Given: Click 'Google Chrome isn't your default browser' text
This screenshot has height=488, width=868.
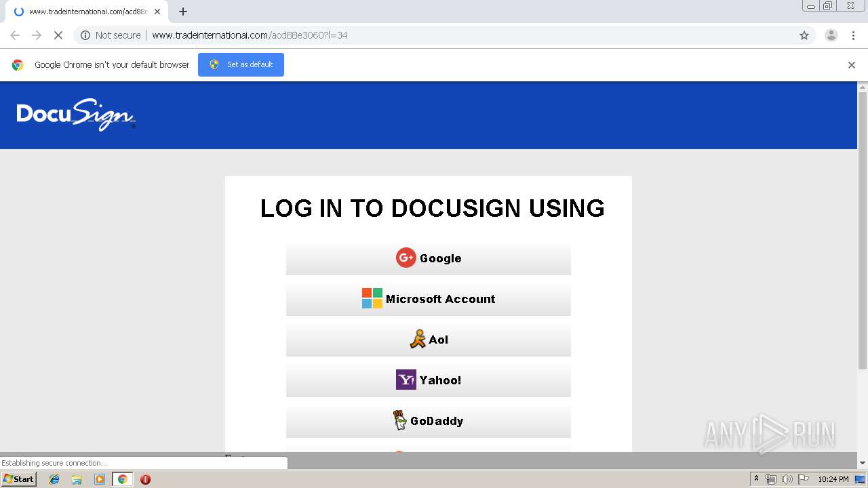Looking at the screenshot, I should coord(112,65).
